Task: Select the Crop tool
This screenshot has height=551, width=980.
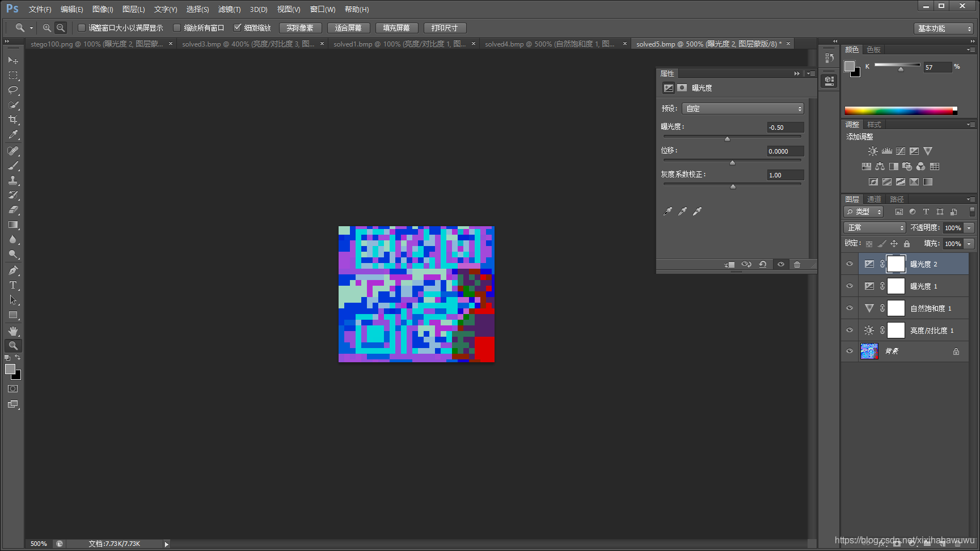Action: (13, 120)
